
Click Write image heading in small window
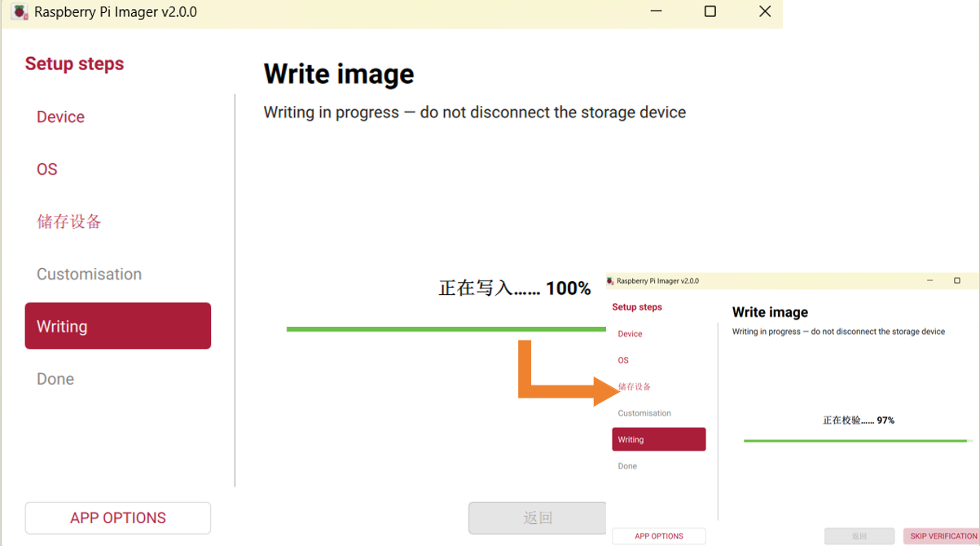[x=770, y=312]
